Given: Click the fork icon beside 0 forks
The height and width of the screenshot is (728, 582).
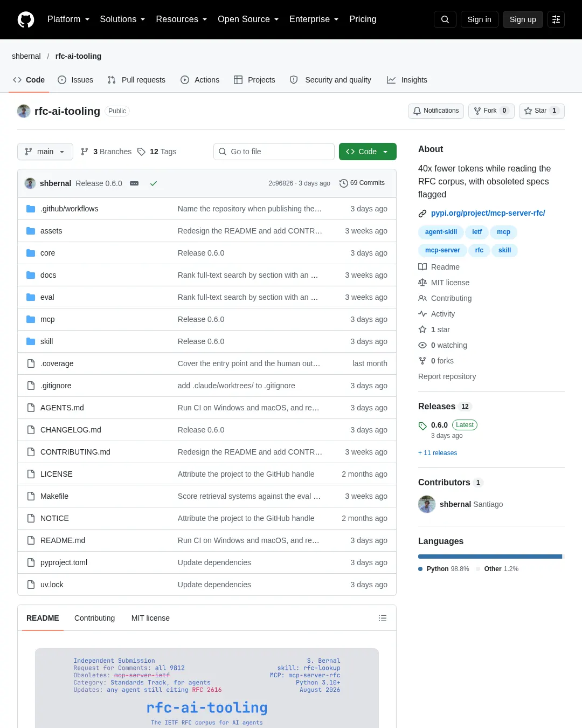Looking at the screenshot, I should pos(422,361).
